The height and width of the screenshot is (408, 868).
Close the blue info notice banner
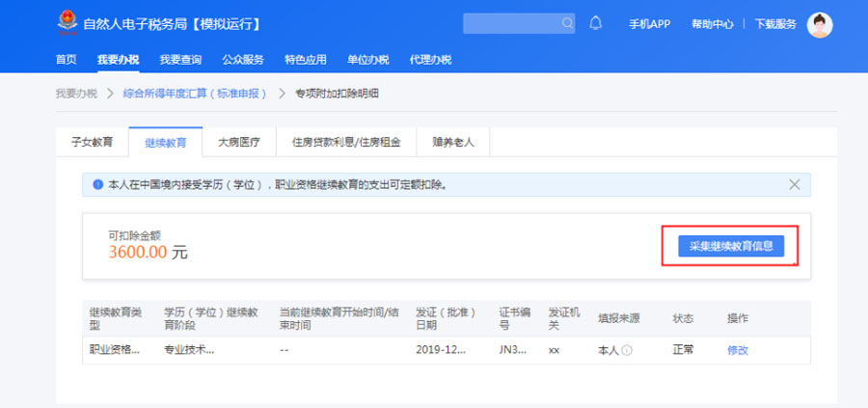(x=794, y=184)
